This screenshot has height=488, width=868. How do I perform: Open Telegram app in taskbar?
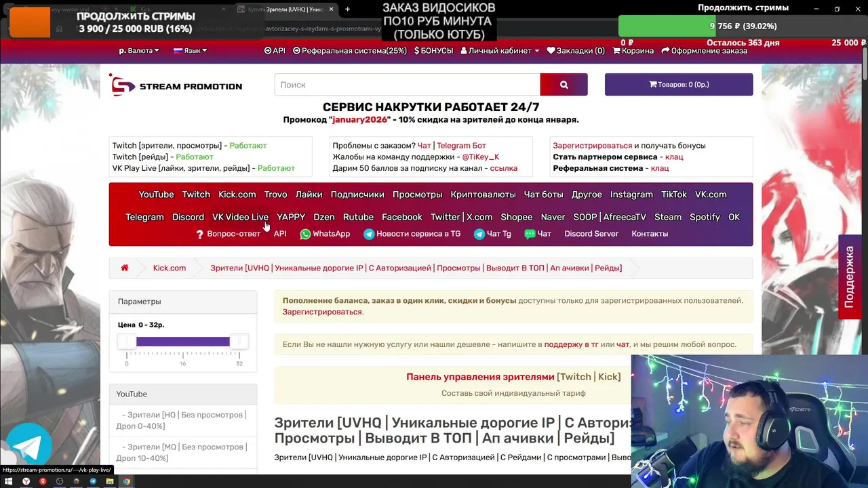tap(93, 481)
